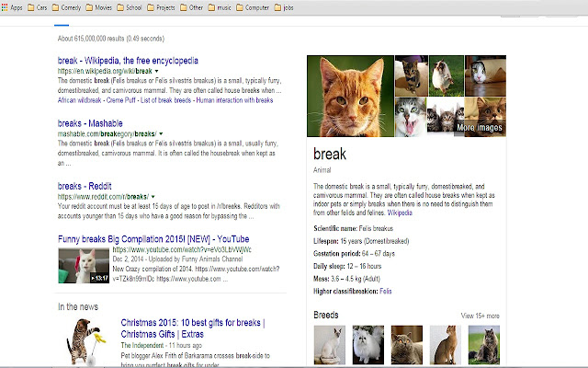This screenshot has width=588, height=368.
Task: Click the Breeds section heading
Action: [x=326, y=315]
